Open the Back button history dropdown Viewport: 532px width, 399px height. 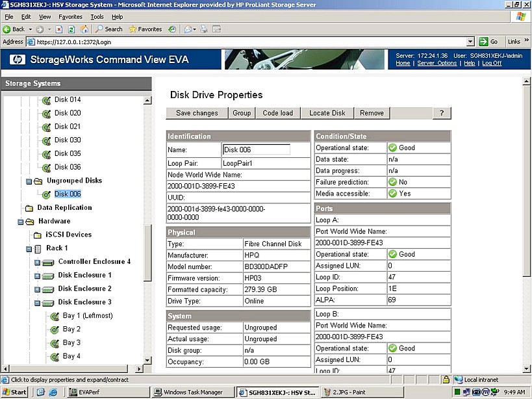[31, 29]
